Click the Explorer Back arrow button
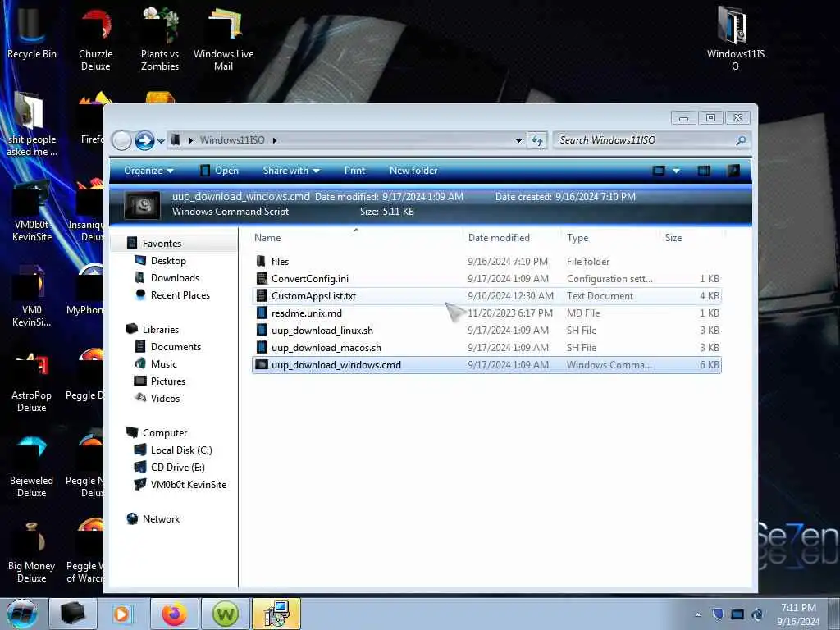Image resolution: width=840 pixels, height=630 pixels. [x=121, y=140]
